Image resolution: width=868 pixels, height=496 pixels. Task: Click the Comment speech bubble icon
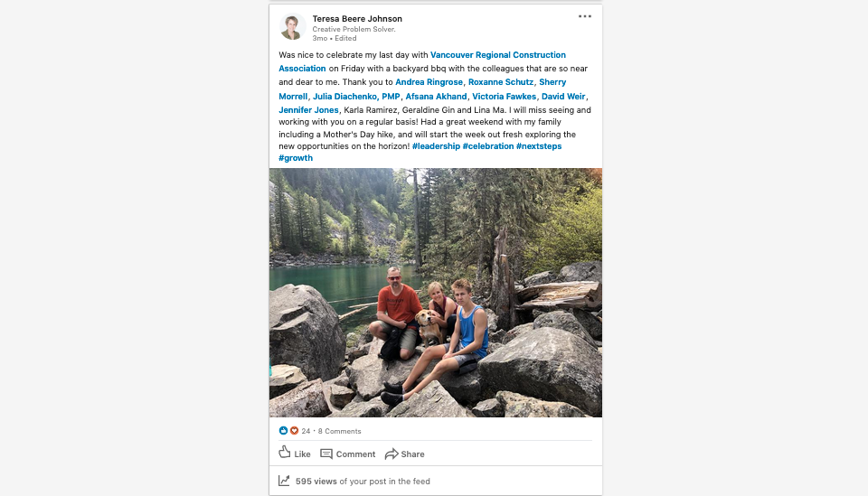pyautogui.click(x=326, y=454)
